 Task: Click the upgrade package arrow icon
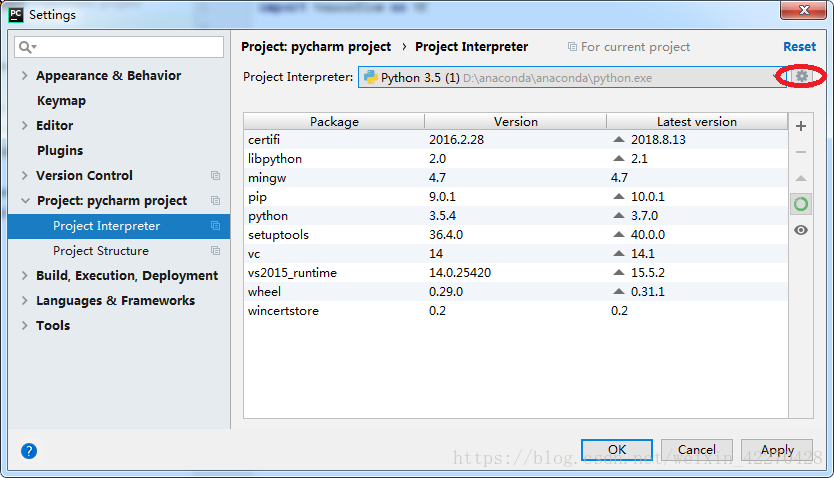pyautogui.click(x=801, y=178)
